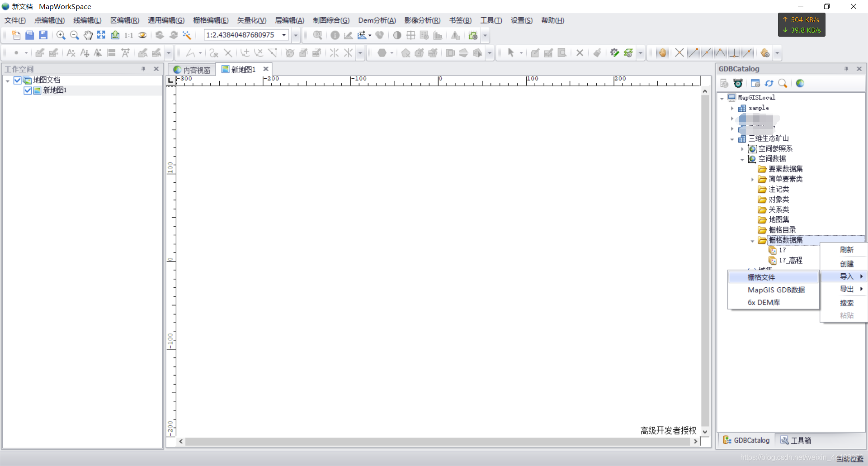
Task: Select the Zoom In magnifier tool
Action: 61,35
